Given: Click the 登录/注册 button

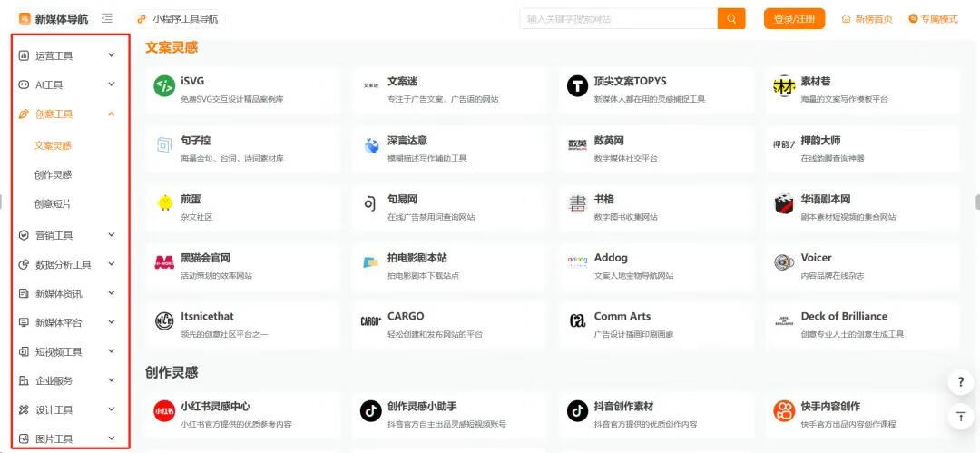Looking at the screenshot, I should (x=794, y=19).
